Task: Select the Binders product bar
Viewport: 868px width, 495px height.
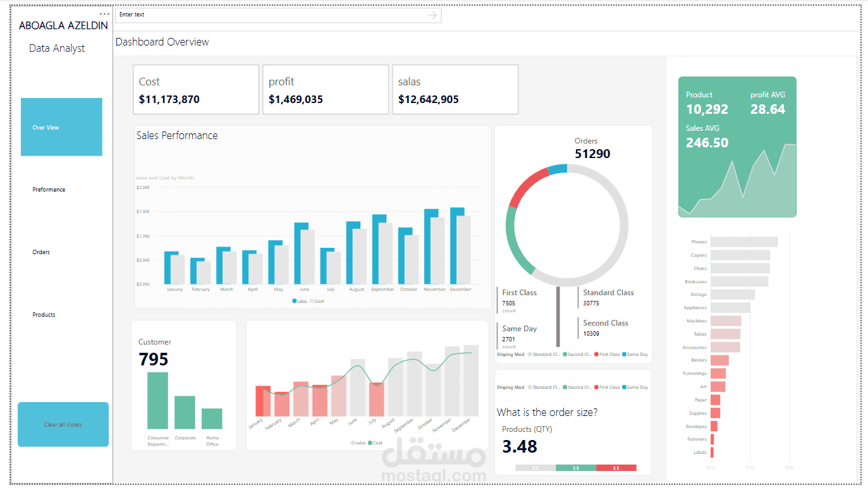Action: click(x=719, y=360)
